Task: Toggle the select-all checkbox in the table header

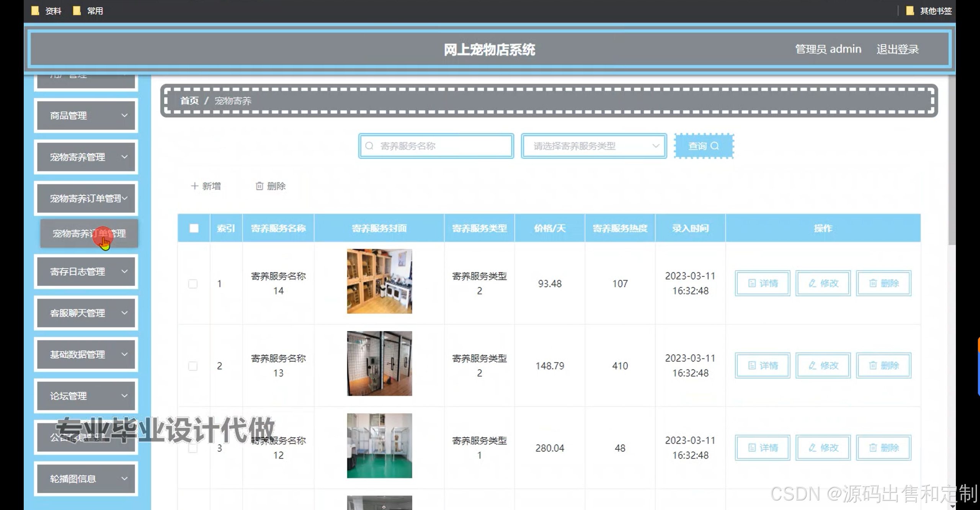Action: click(x=194, y=228)
